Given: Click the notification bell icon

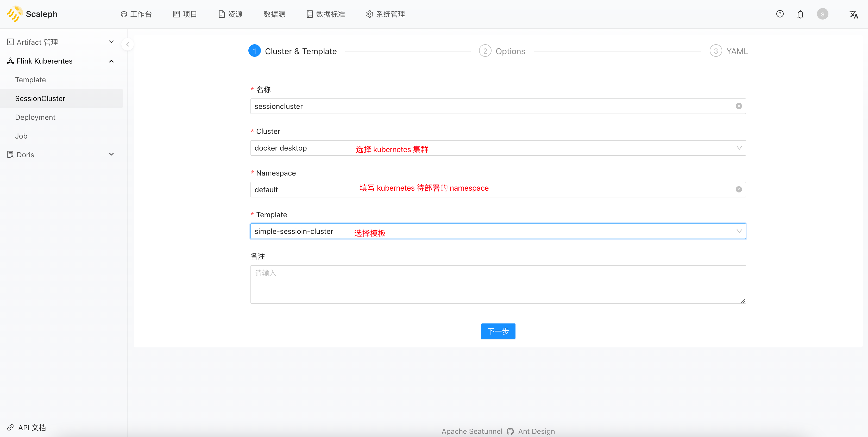Looking at the screenshot, I should click(801, 14).
